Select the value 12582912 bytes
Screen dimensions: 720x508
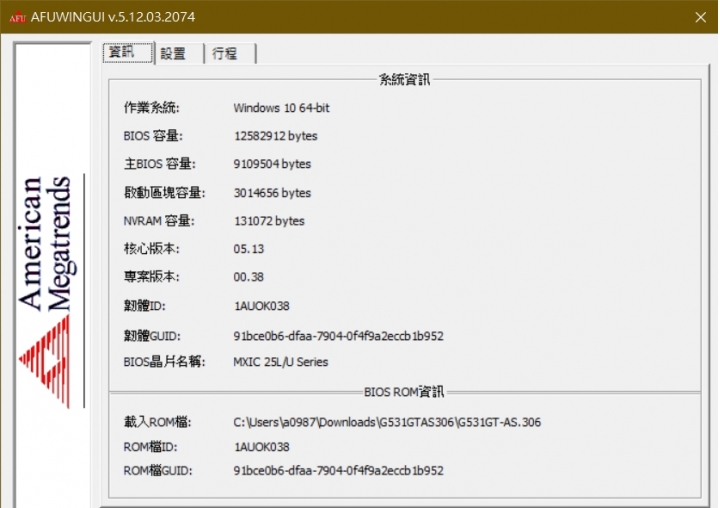point(276,136)
